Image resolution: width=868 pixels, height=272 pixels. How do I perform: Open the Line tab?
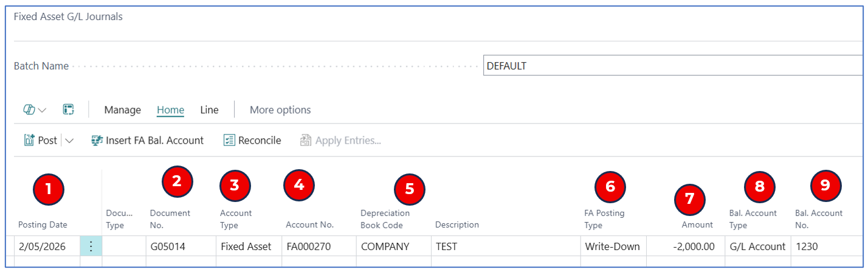click(x=209, y=110)
